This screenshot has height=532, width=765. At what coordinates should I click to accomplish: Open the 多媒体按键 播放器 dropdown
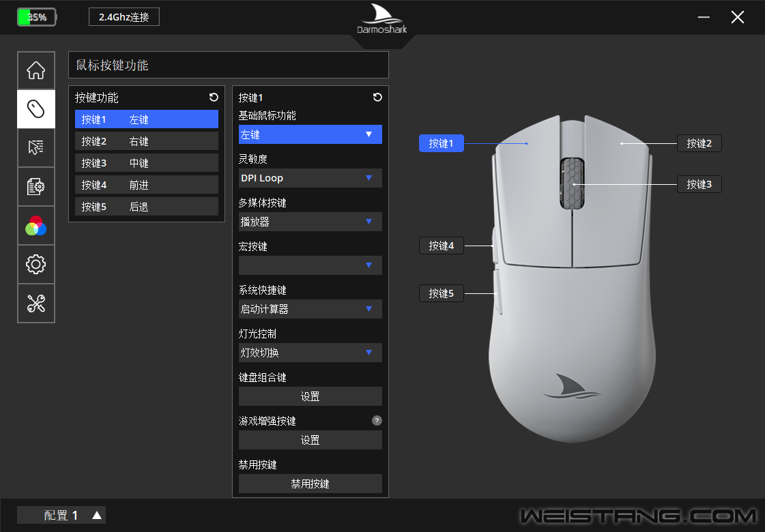click(x=311, y=222)
